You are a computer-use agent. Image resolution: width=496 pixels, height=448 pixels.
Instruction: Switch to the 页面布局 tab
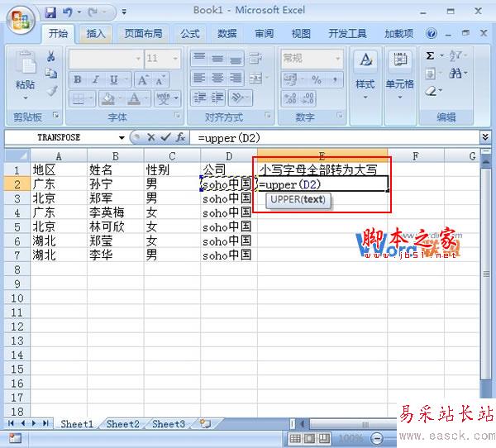(143, 33)
